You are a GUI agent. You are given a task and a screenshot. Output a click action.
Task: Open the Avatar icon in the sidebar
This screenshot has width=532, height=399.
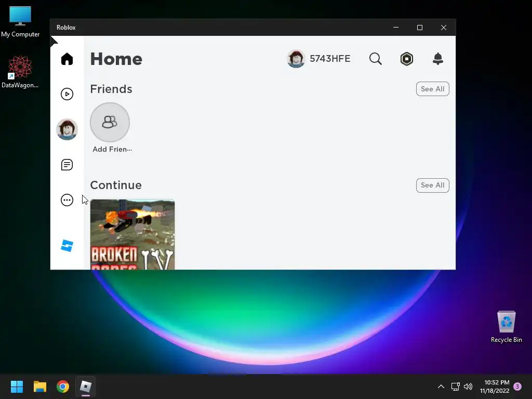(67, 129)
